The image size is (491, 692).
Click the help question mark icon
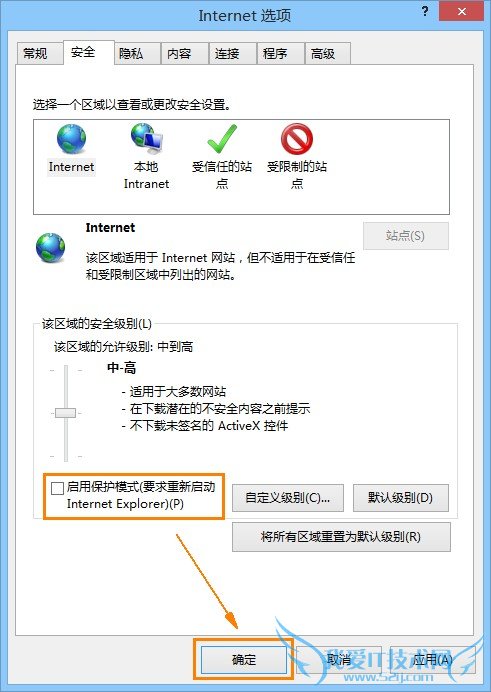424,11
